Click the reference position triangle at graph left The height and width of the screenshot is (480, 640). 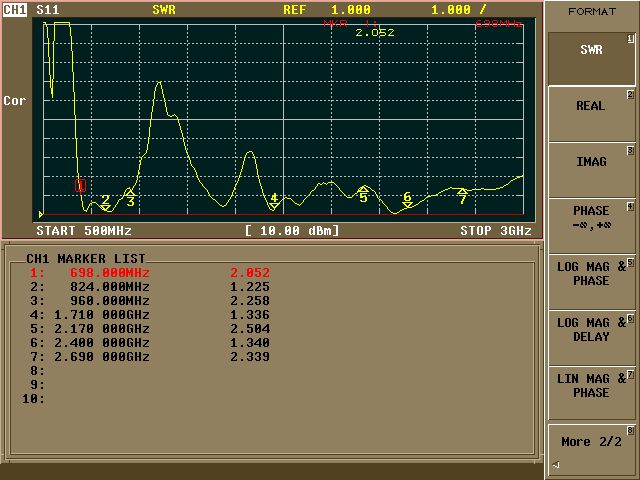(x=41, y=214)
